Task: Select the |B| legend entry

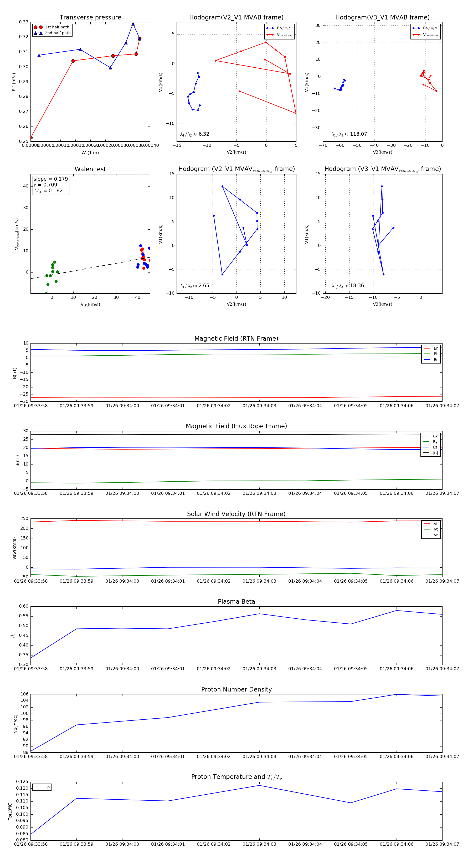Action: [x=431, y=453]
